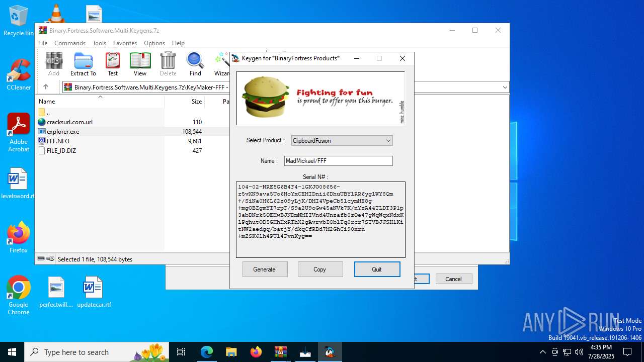Open the Favorites menu
The height and width of the screenshot is (362, 644).
point(125,43)
